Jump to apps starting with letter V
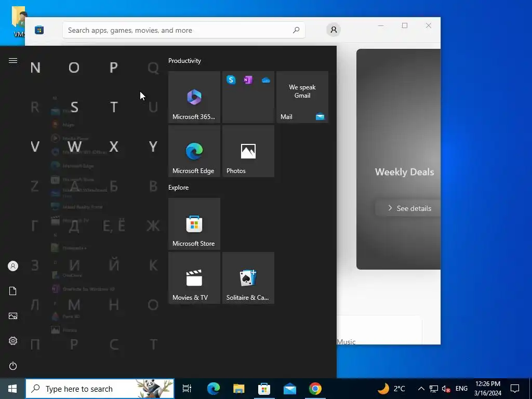 35,147
